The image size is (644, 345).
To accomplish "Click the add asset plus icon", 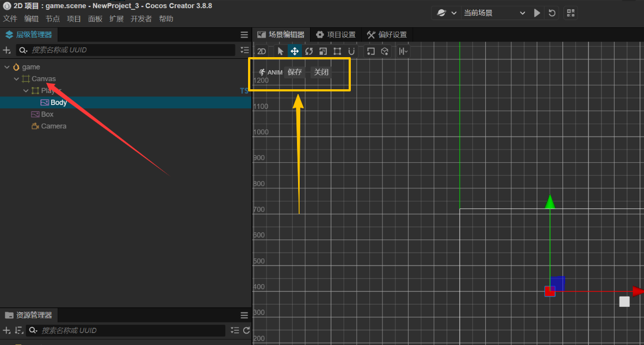I will pyautogui.click(x=7, y=330).
